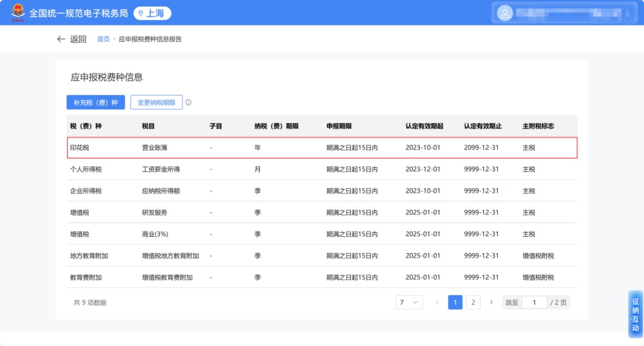Open the page size dropdown showing 7
The image size is (644, 346).
tap(409, 302)
